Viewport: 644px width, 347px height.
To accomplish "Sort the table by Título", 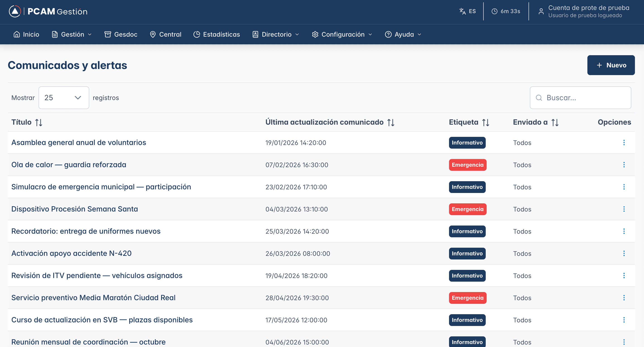I will pos(39,122).
